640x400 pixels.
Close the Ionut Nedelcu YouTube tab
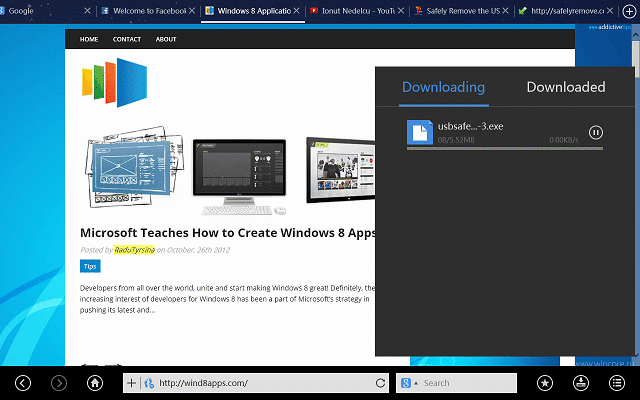click(x=401, y=11)
